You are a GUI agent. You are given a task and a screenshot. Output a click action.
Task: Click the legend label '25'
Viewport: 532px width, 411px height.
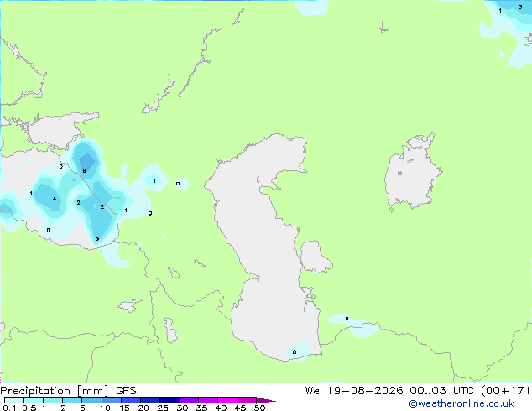tap(163, 408)
